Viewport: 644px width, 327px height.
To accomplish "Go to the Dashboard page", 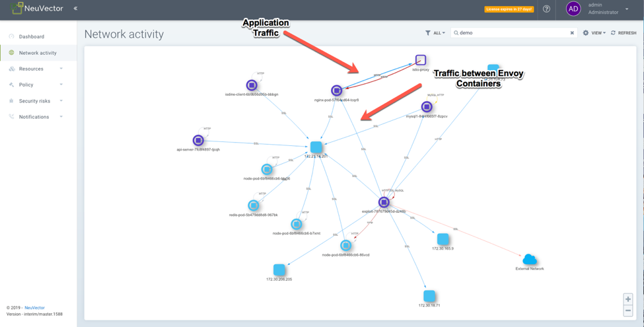I will point(31,37).
